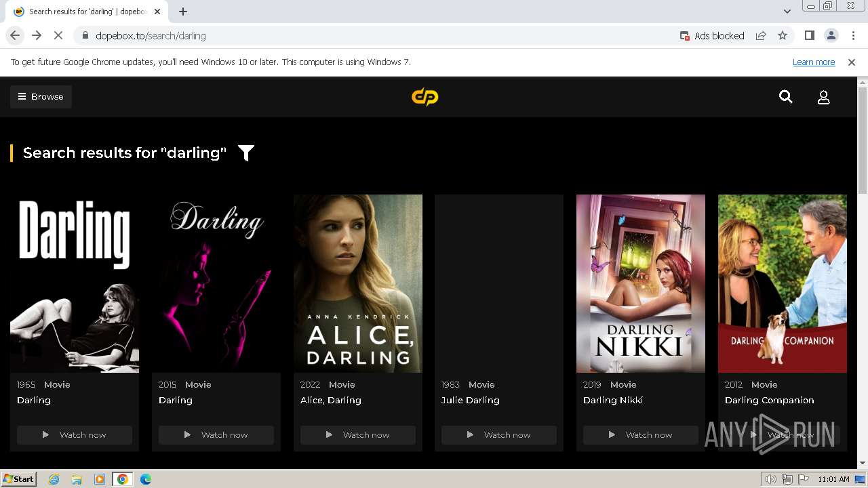
Task: Open a new tab with plus button
Action: point(183,12)
